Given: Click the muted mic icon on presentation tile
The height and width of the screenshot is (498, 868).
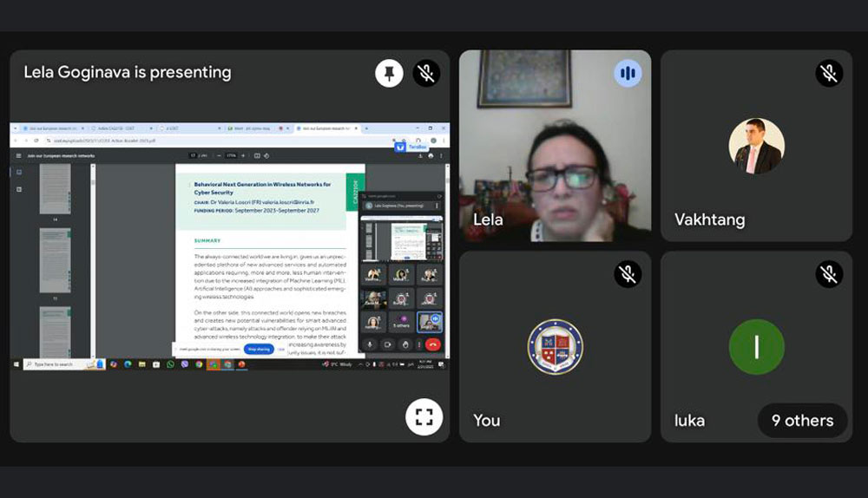Looking at the screenshot, I should [425, 73].
